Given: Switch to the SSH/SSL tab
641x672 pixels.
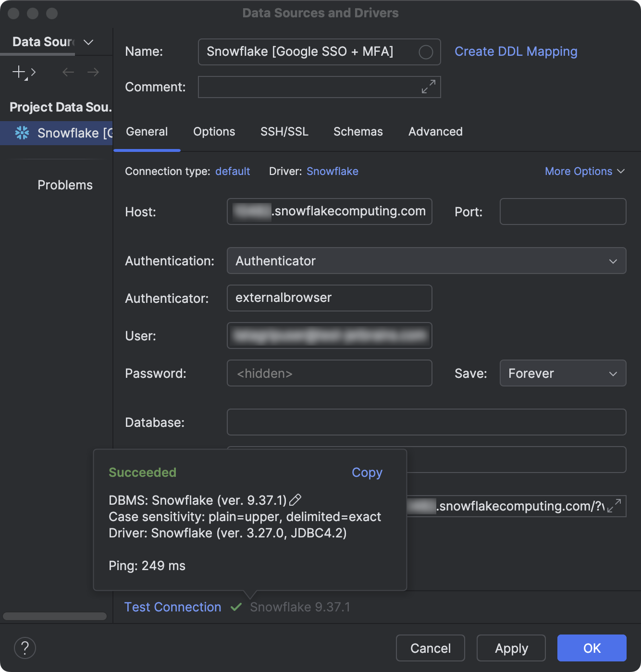Looking at the screenshot, I should (x=284, y=132).
